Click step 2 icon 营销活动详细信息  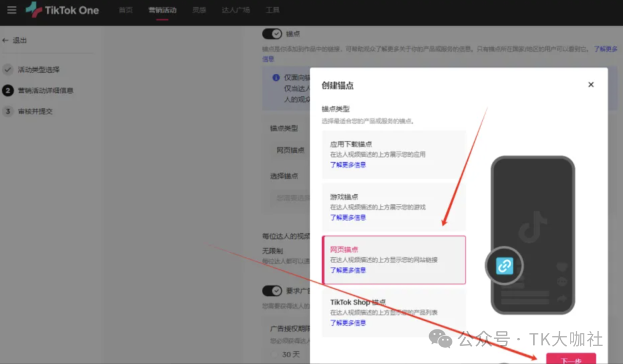(7, 91)
